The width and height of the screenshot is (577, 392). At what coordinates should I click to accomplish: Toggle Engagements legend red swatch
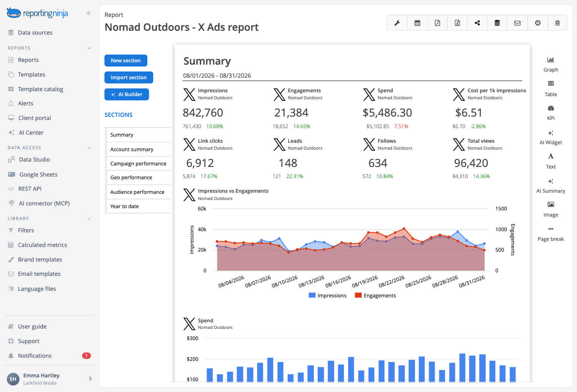[358, 295]
